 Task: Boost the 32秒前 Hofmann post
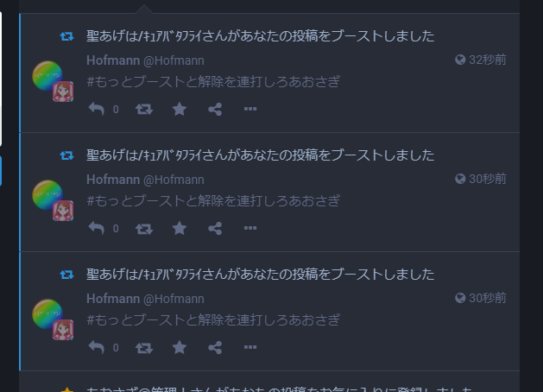[144, 109]
